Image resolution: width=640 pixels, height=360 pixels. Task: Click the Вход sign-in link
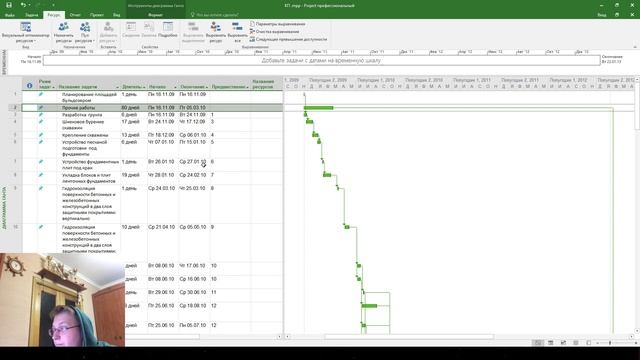coord(602,15)
